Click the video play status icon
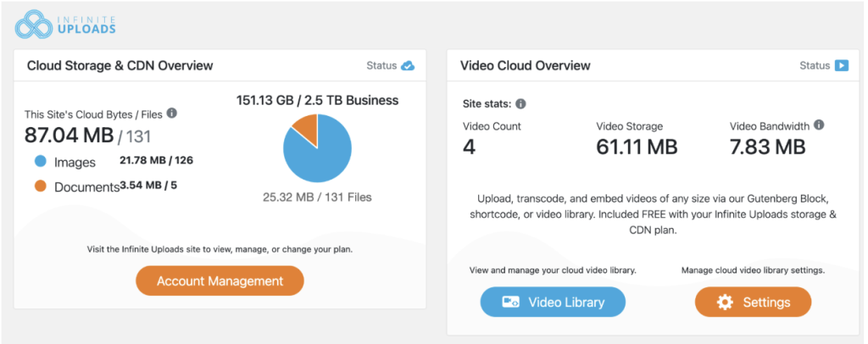Screen dimensions: 868x344 [842, 66]
